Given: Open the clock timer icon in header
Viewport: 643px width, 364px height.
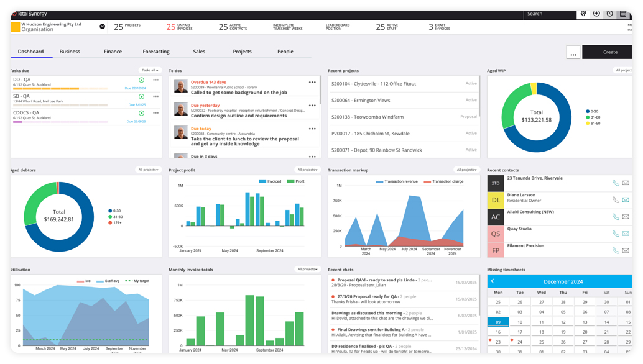Looking at the screenshot, I should click(x=609, y=14).
